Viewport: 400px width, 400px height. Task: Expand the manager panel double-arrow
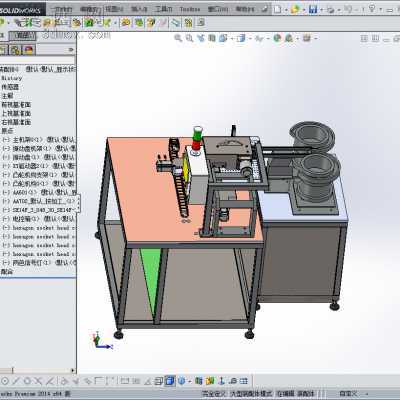(71, 50)
